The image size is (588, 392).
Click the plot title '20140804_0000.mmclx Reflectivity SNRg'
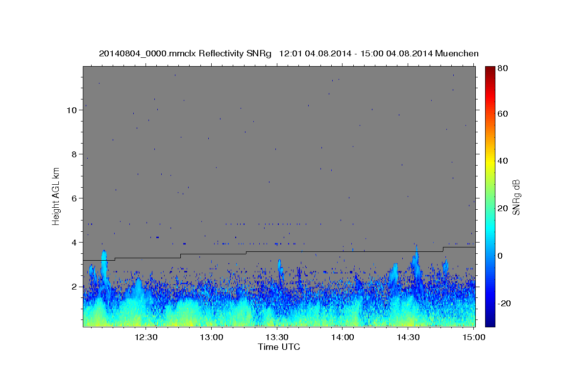(185, 53)
